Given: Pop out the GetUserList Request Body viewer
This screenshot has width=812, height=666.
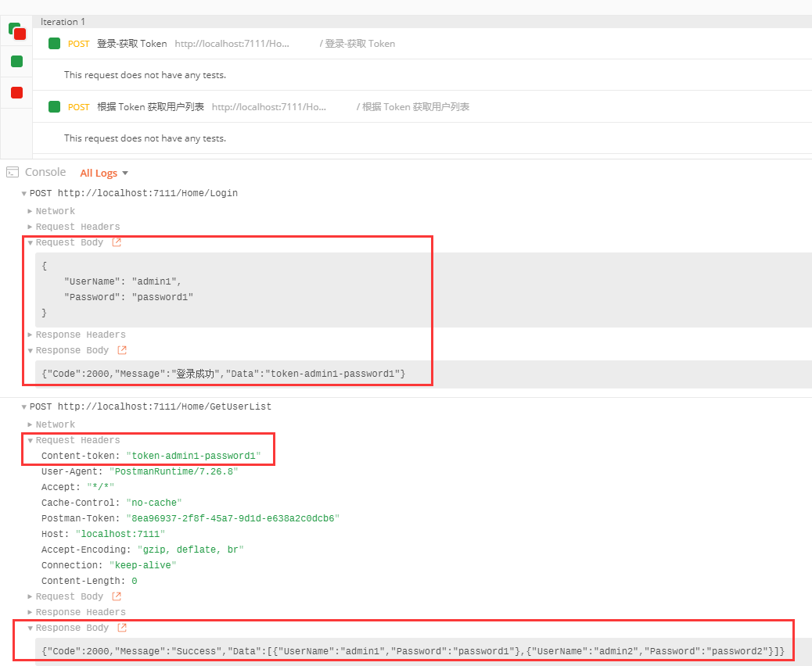Looking at the screenshot, I should 117,596.
